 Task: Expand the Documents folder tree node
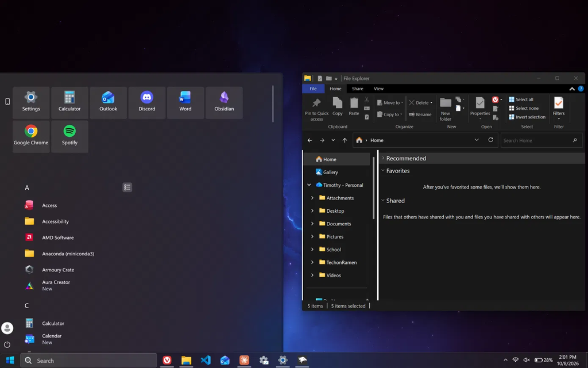pos(312,224)
